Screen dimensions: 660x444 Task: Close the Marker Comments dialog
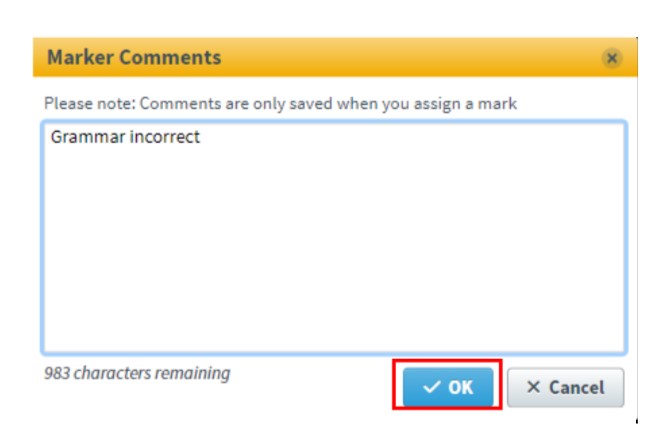612,58
